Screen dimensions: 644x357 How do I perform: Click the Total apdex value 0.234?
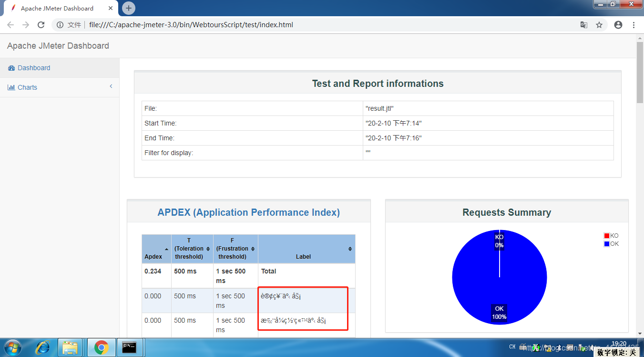click(x=153, y=271)
